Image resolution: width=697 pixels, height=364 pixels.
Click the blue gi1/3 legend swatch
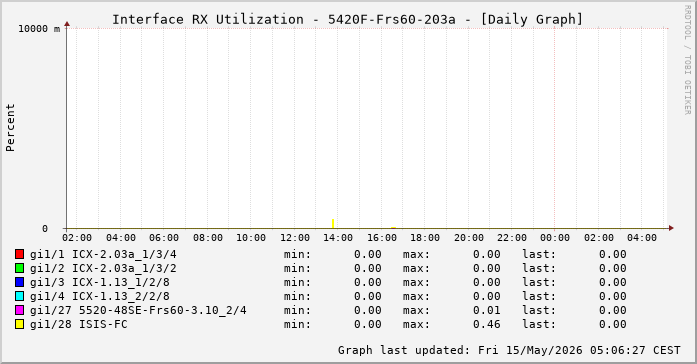[x=19, y=282]
